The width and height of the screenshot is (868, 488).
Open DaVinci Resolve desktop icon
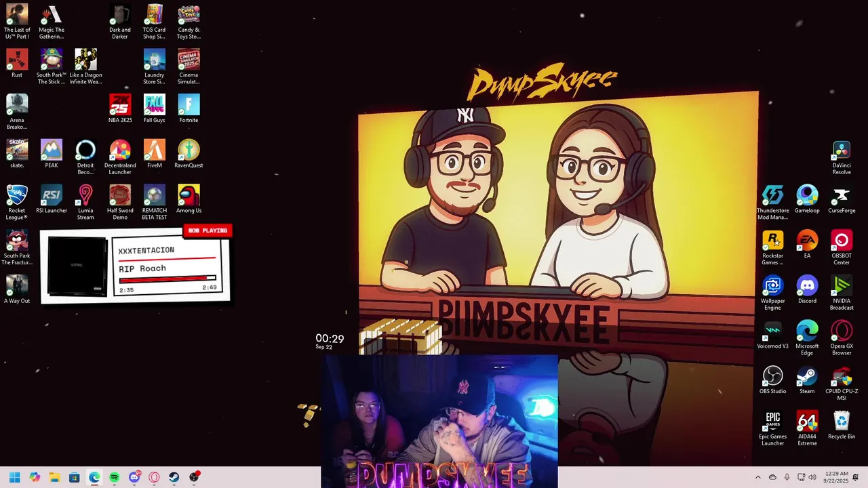pyautogui.click(x=842, y=157)
